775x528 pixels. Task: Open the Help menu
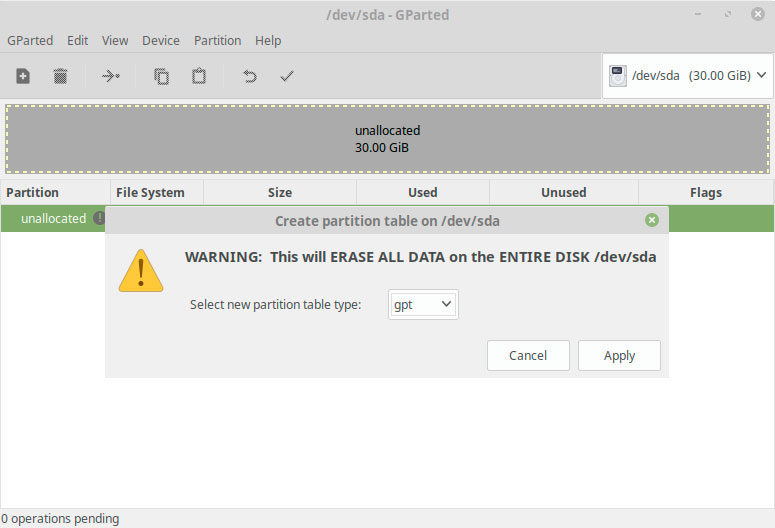(268, 41)
